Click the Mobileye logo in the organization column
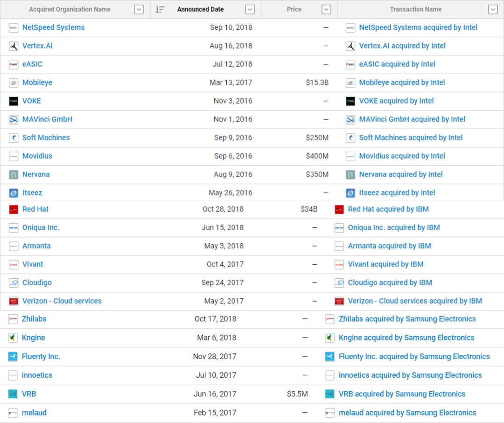The height and width of the screenshot is (423, 504). 14,83
